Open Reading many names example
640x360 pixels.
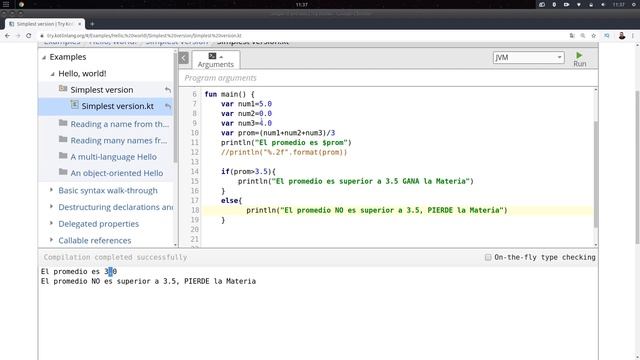pos(118,140)
